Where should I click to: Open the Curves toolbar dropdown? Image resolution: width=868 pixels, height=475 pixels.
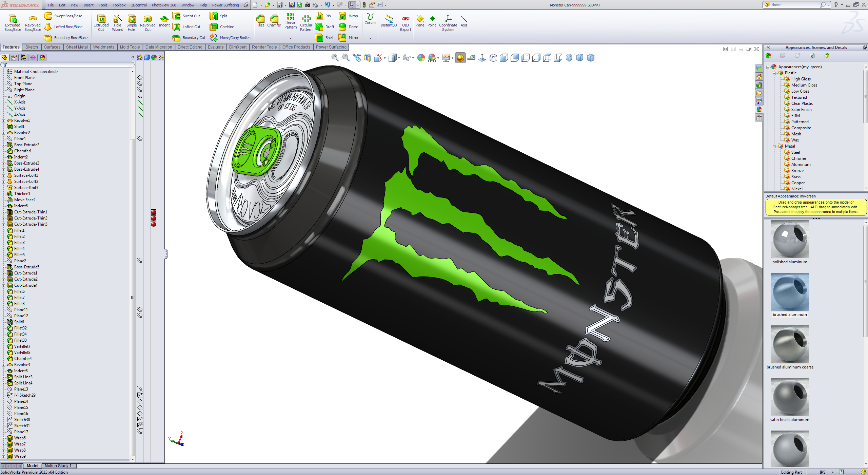coord(370,38)
